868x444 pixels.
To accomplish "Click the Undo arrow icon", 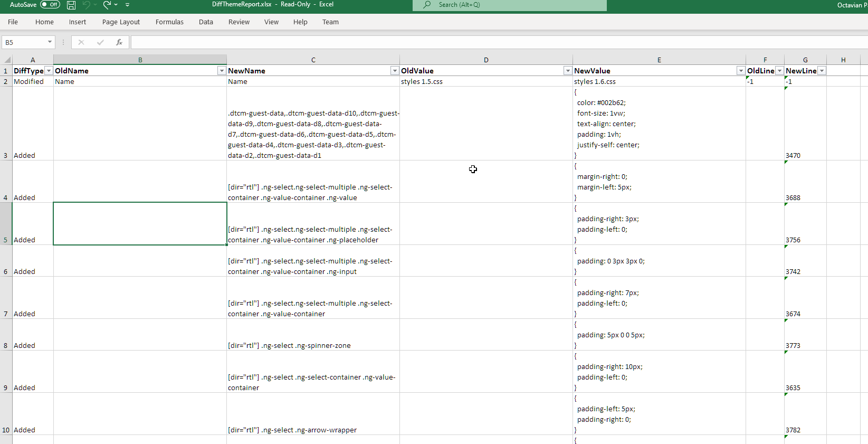I will tap(86, 5).
